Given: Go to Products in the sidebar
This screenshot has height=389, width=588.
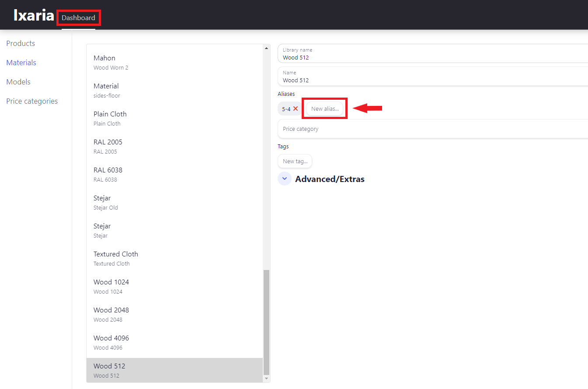Looking at the screenshot, I should (x=21, y=43).
